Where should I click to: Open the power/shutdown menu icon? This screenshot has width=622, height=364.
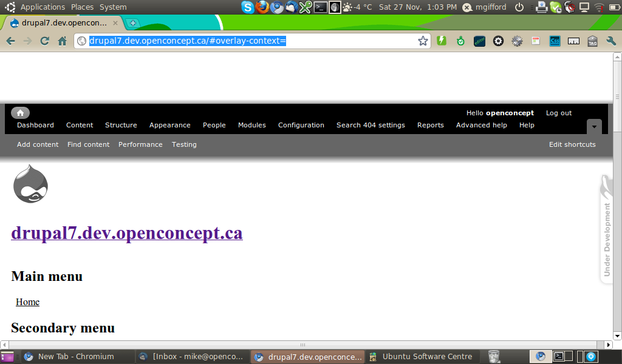[x=519, y=7]
